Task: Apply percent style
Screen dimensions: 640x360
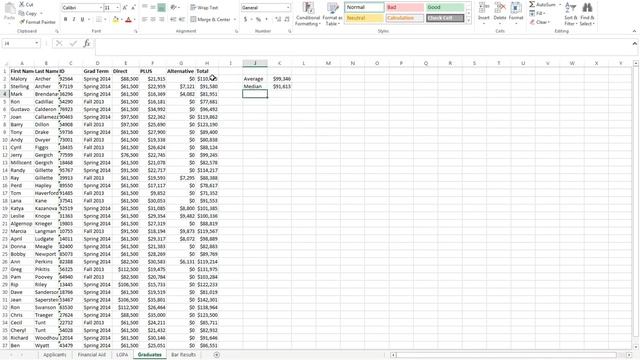Action: click(x=258, y=19)
